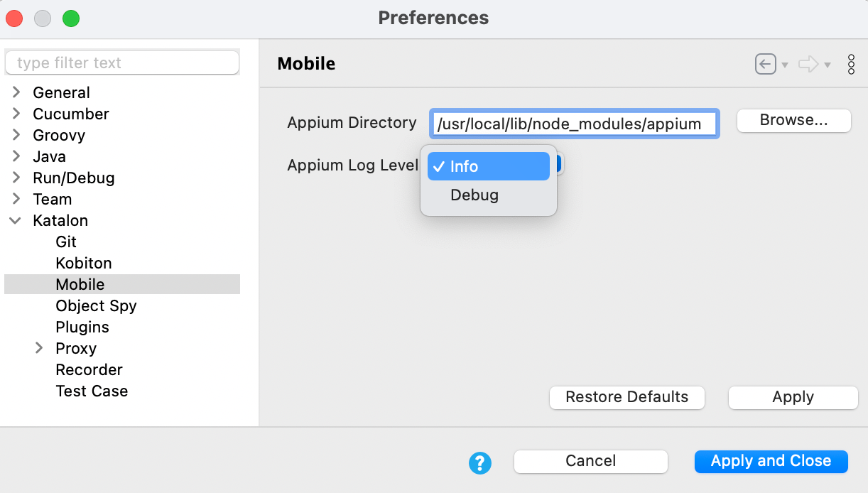Image resolution: width=868 pixels, height=493 pixels.
Task: Select Object Spy in the sidebar
Action: 96,305
